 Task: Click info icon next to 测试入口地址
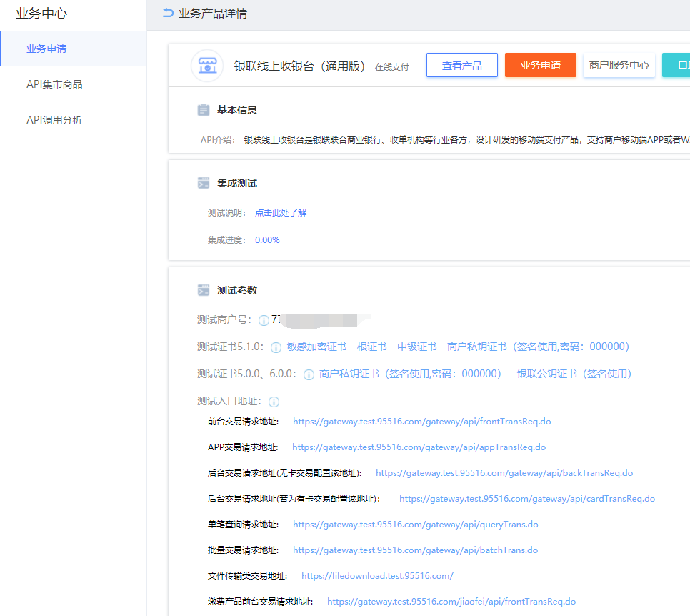pyautogui.click(x=274, y=402)
